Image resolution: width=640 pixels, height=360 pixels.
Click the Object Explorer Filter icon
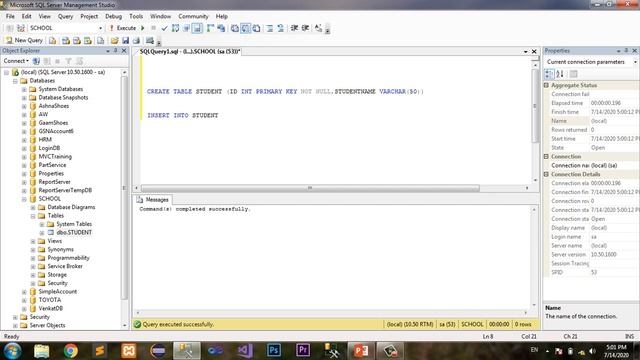pyautogui.click(x=68, y=61)
